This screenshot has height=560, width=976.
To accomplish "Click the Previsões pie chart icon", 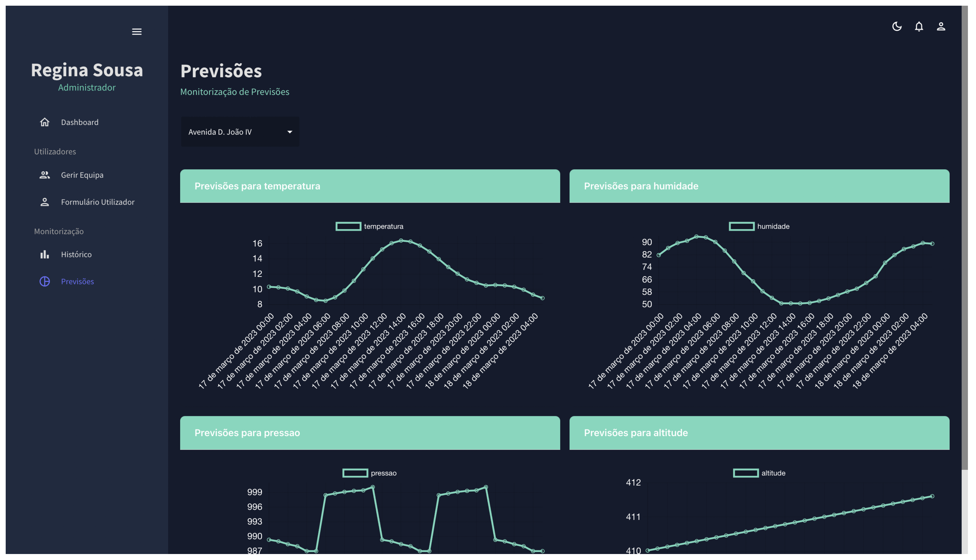I will (x=45, y=281).
